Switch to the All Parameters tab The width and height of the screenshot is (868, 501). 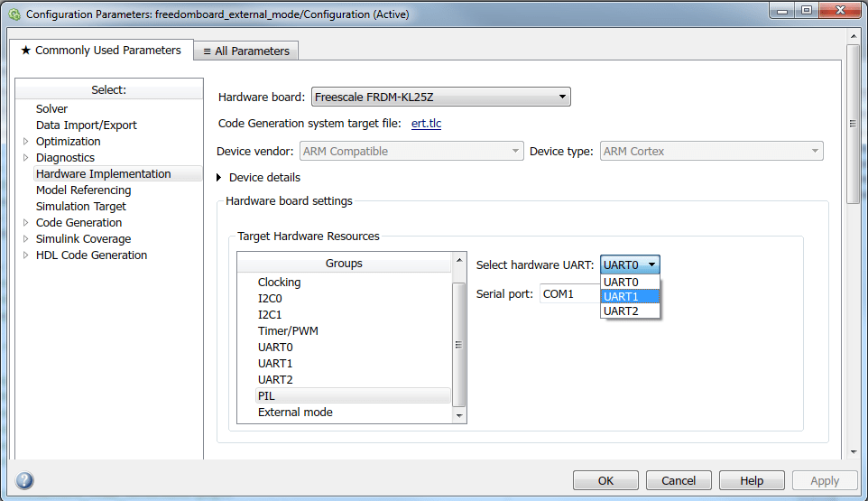tap(246, 51)
